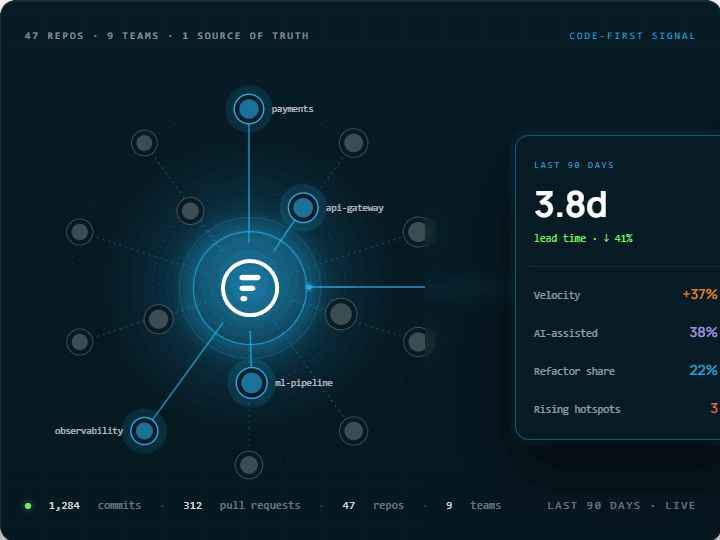Image resolution: width=720 pixels, height=540 pixels.
Task: Click the 'Refactor share' metric label
Action: click(574, 371)
